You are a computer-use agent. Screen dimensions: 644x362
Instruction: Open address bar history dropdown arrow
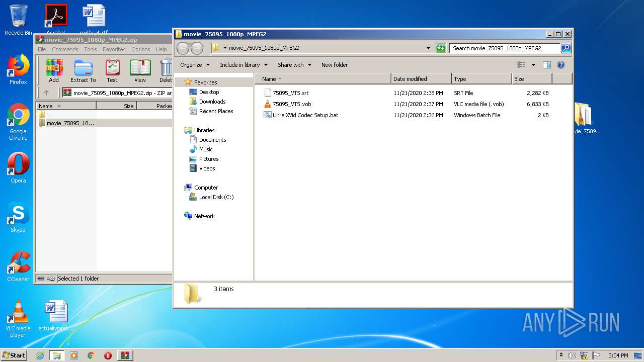(428, 48)
